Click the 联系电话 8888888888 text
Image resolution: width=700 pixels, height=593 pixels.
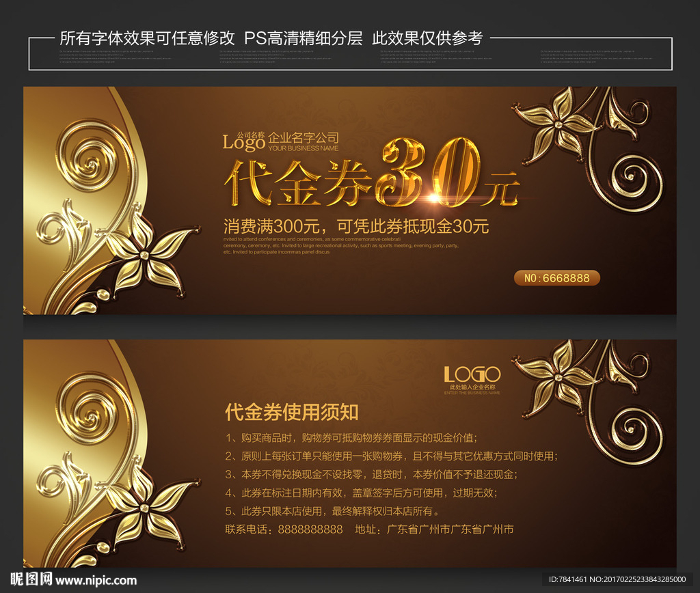tap(284, 529)
